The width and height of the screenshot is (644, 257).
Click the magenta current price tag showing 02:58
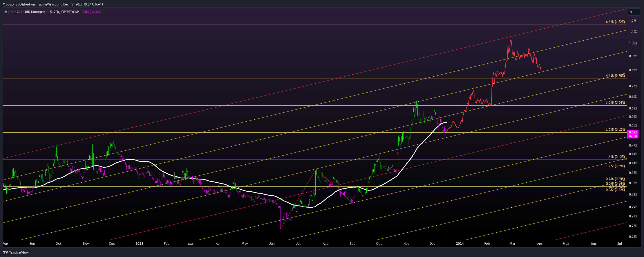tap(633, 134)
